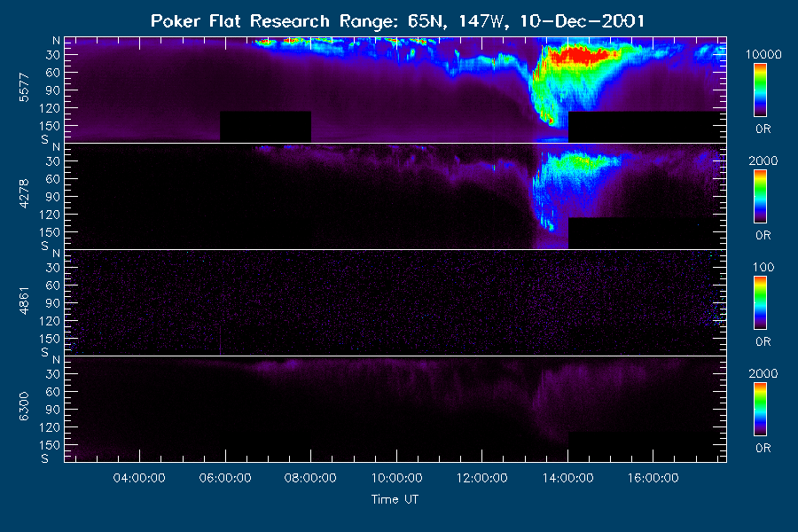Select the 2000 scale label beside 4278 panel

point(763,160)
